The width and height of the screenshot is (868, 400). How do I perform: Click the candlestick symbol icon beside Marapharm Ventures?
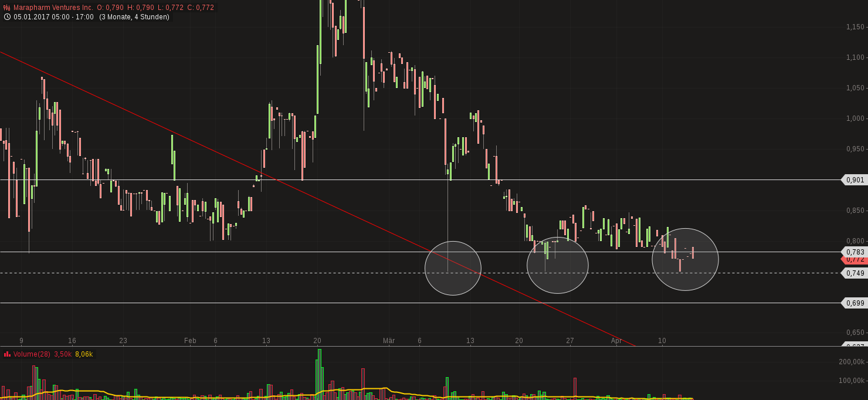6,7
